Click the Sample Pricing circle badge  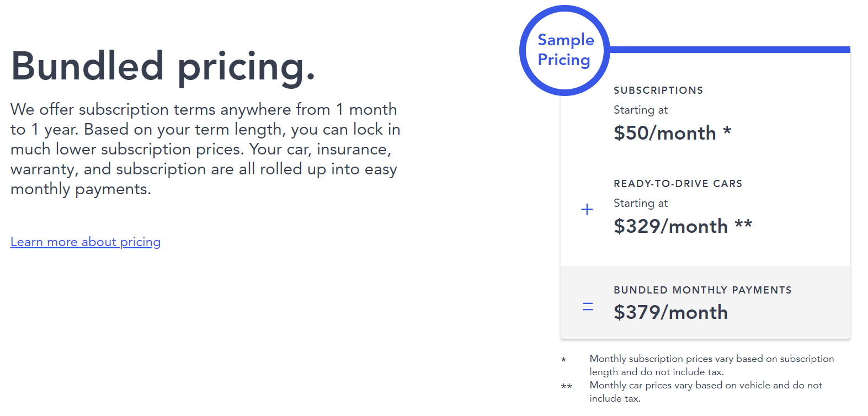[x=565, y=50]
